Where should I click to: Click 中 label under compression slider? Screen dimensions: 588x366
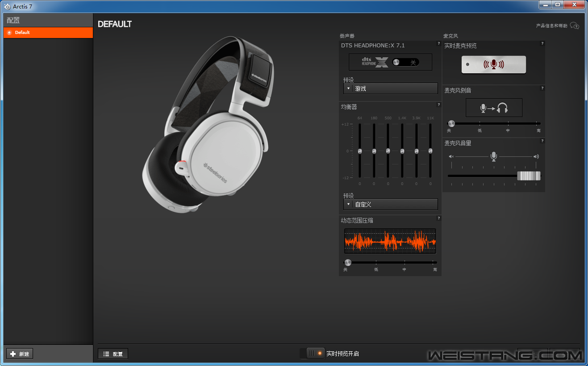405,269
